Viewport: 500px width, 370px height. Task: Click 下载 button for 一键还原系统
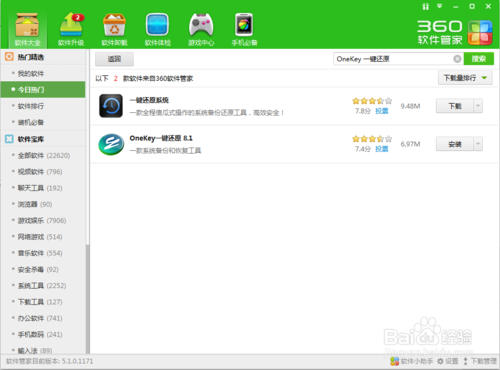point(455,106)
